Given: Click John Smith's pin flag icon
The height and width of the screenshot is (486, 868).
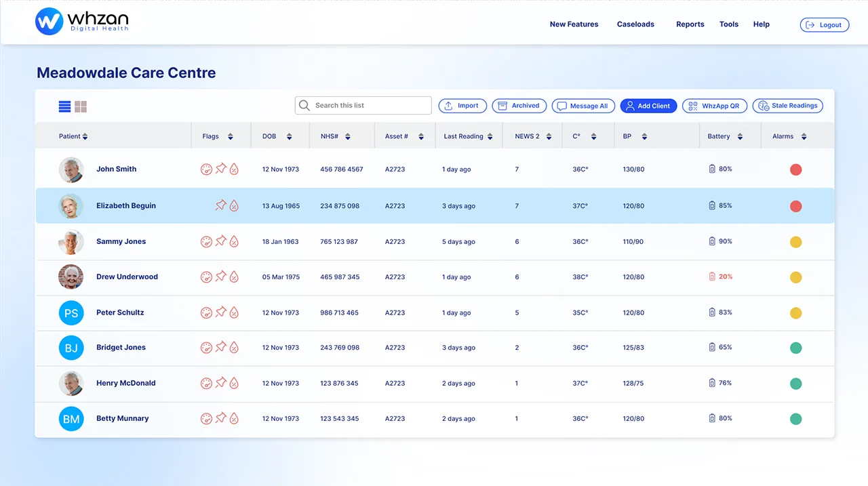Looking at the screenshot, I should point(220,169).
